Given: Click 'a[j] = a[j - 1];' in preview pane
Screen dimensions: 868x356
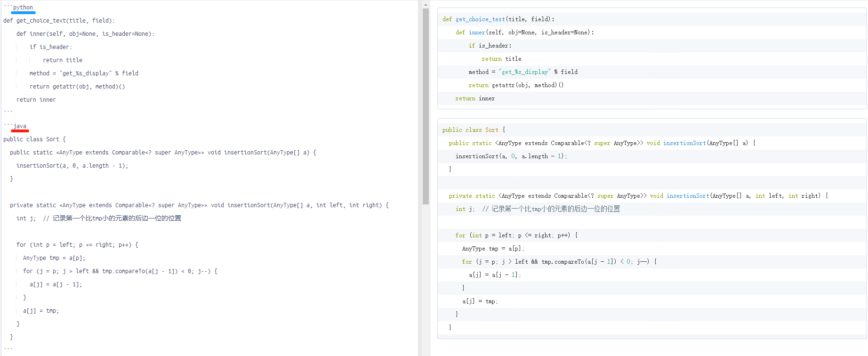Looking at the screenshot, I should pyautogui.click(x=495, y=275).
